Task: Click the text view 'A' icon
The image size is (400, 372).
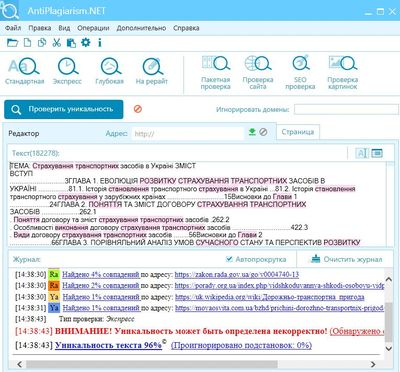Action: pos(361,153)
